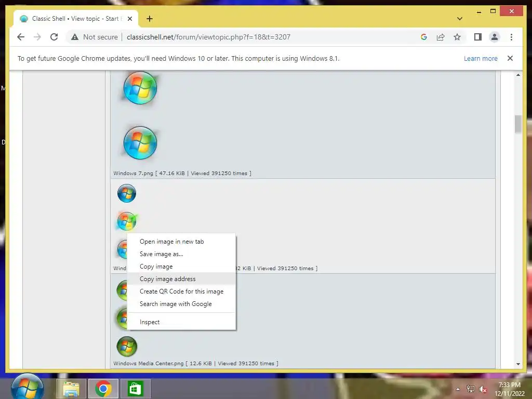532x399 pixels.
Task: Choose Search image with Google
Action: coord(181,304)
